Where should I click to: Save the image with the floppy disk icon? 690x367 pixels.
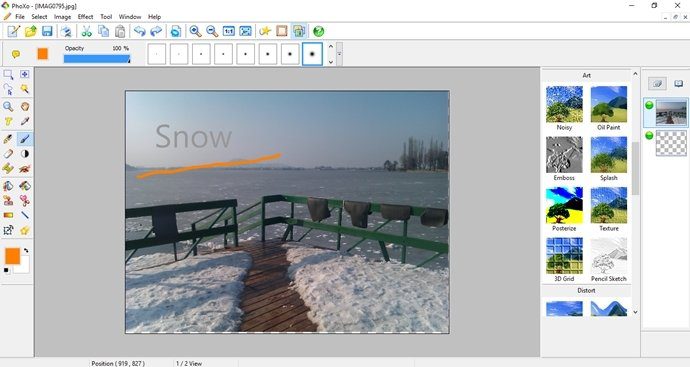[47, 31]
